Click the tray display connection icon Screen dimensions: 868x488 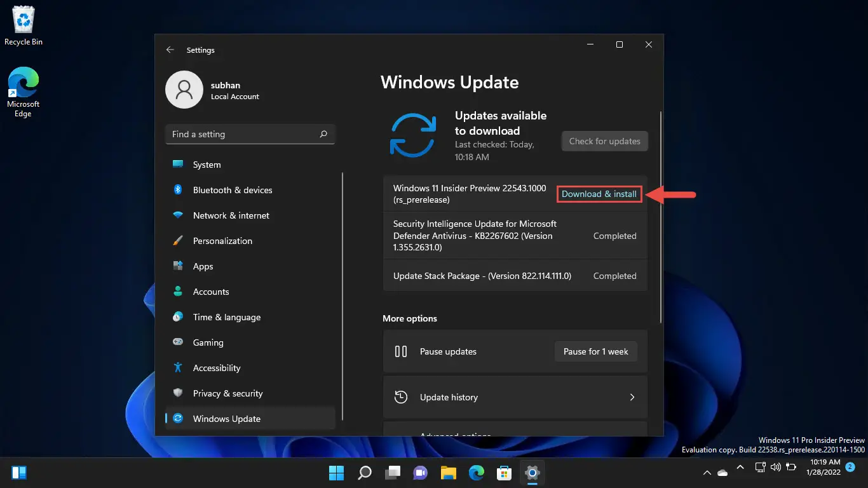pyautogui.click(x=759, y=468)
